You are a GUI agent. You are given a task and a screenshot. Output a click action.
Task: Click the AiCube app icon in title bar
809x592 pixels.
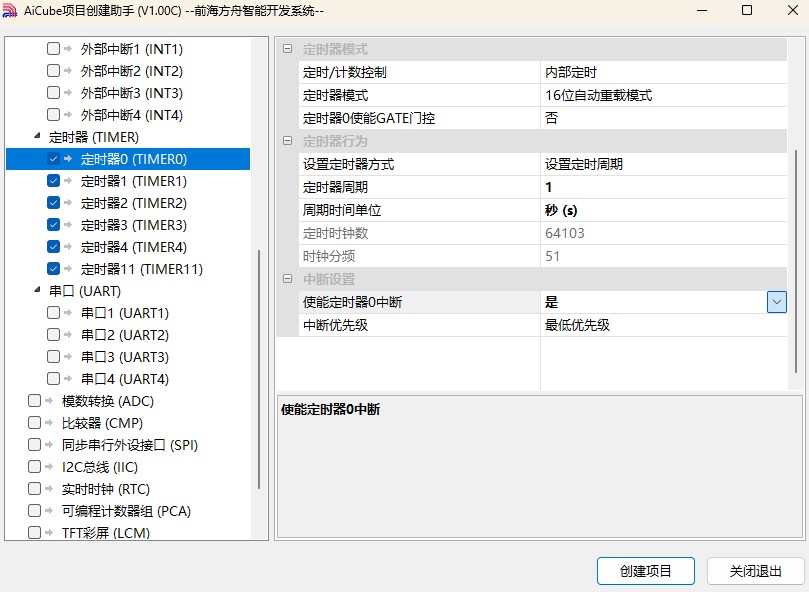point(11,11)
